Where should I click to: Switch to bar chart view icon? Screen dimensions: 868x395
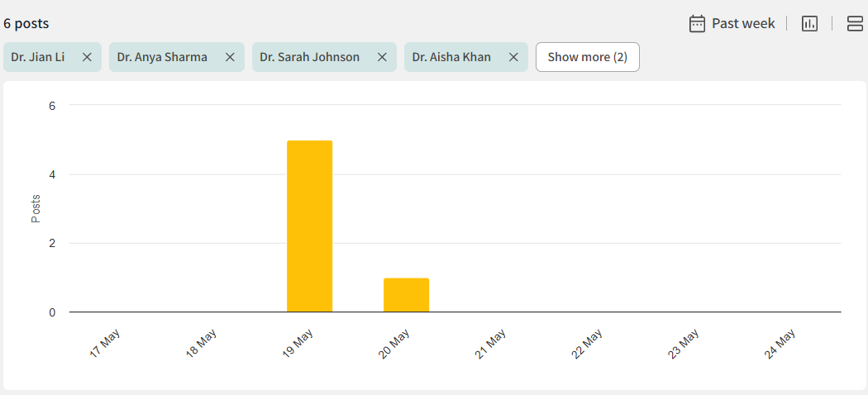point(809,23)
